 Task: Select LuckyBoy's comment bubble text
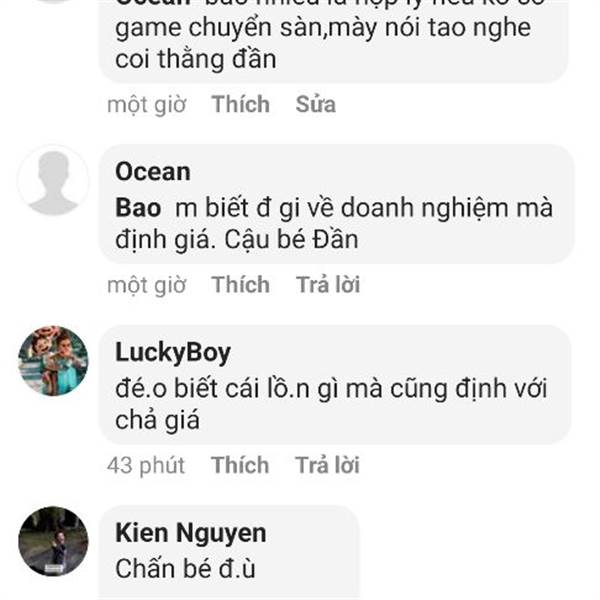tap(335, 385)
